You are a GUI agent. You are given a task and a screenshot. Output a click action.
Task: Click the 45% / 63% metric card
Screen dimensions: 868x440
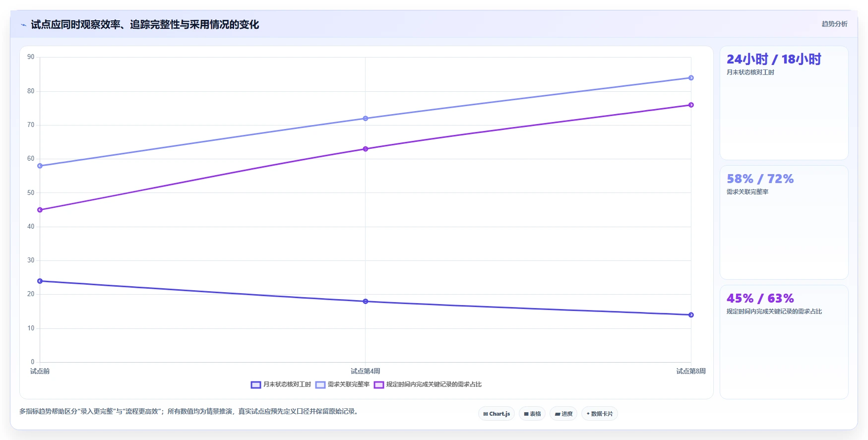(x=784, y=342)
